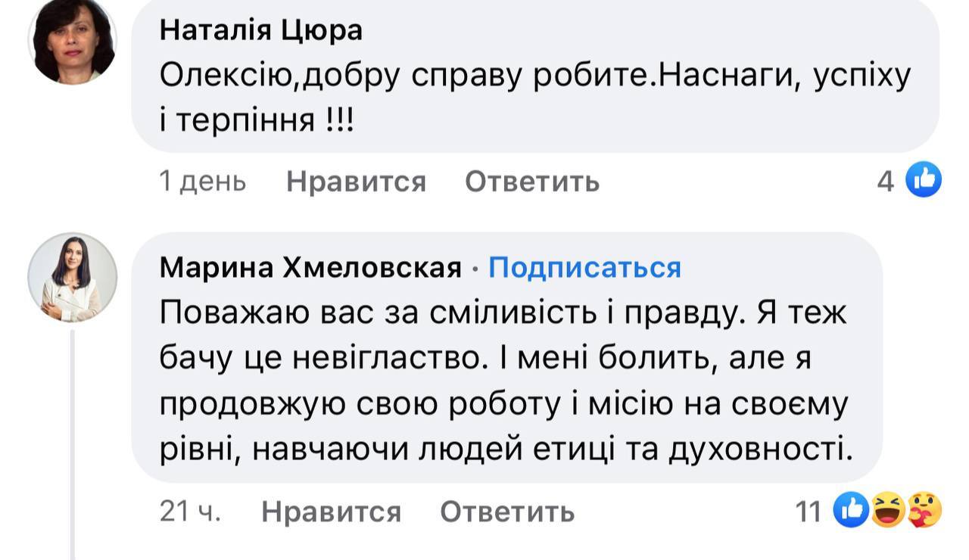This screenshot has height=560, width=969.
Task: Click the laughing emoji reaction icon
Action: click(x=887, y=510)
